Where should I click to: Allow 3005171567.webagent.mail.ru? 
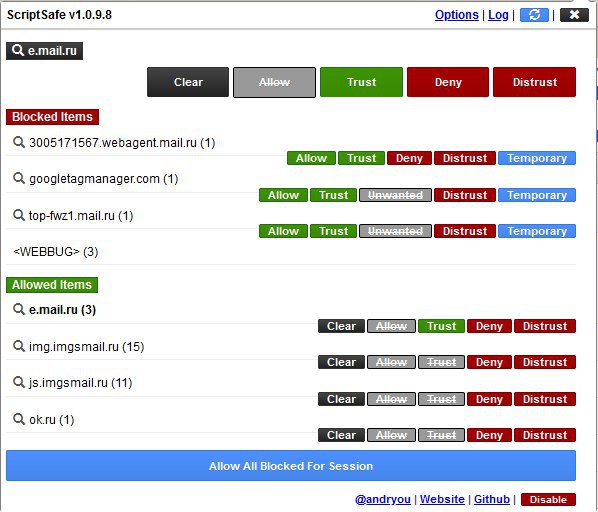311,158
